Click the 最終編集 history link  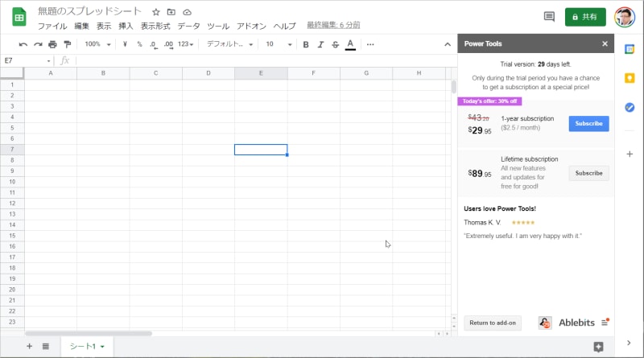333,25
